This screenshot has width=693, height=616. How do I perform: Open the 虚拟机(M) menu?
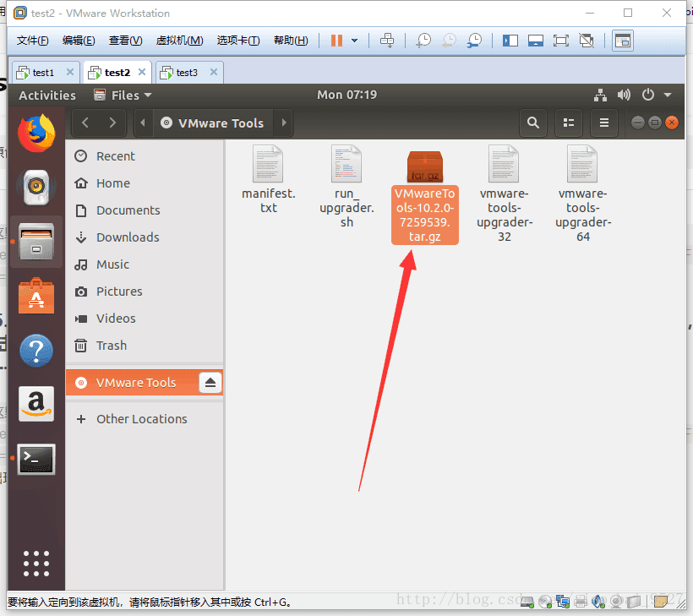pyautogui.click(x=179, y=41)
